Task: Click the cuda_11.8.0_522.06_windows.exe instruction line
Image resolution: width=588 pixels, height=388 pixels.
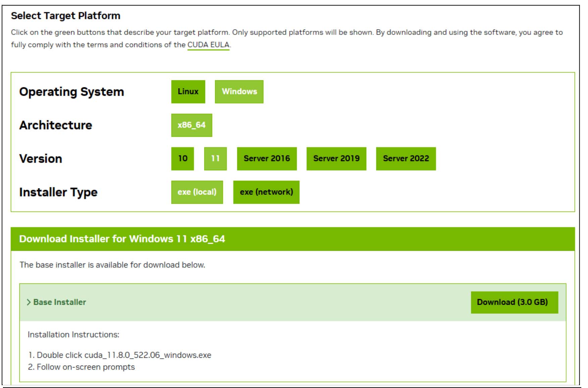Action: pos(120,355)
